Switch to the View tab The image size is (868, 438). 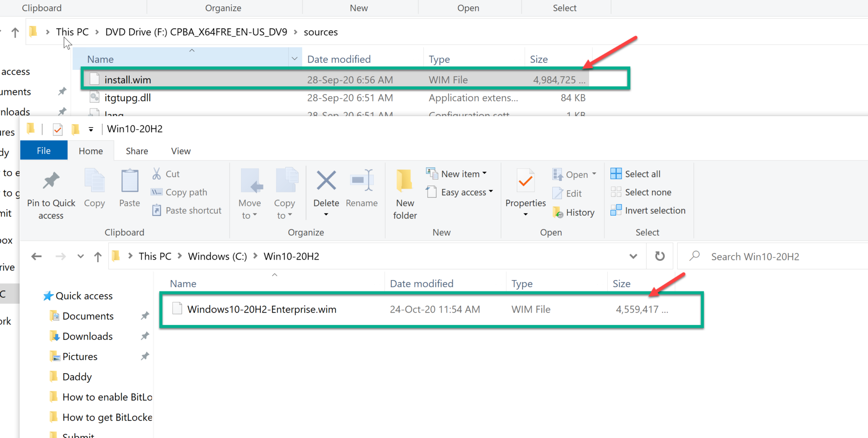(181, 150)
